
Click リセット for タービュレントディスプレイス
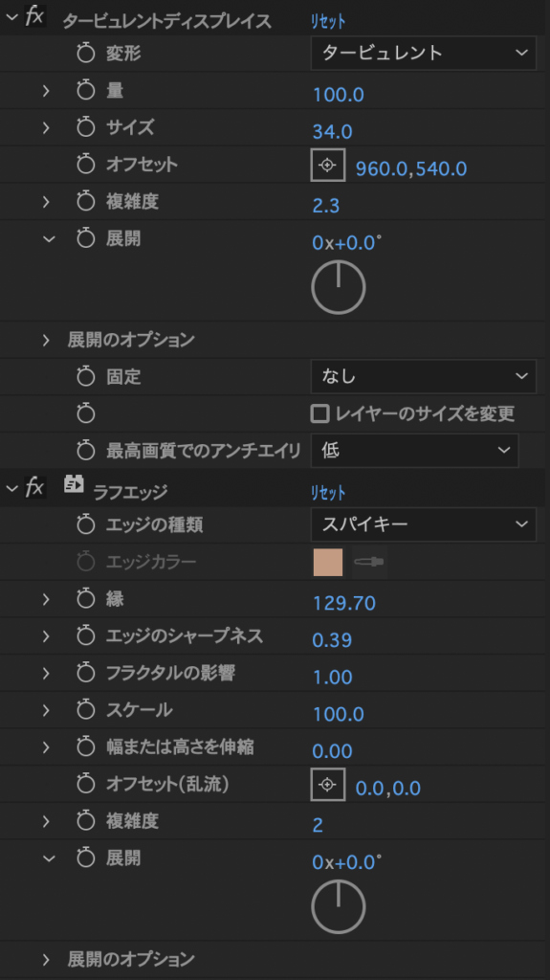328,21
